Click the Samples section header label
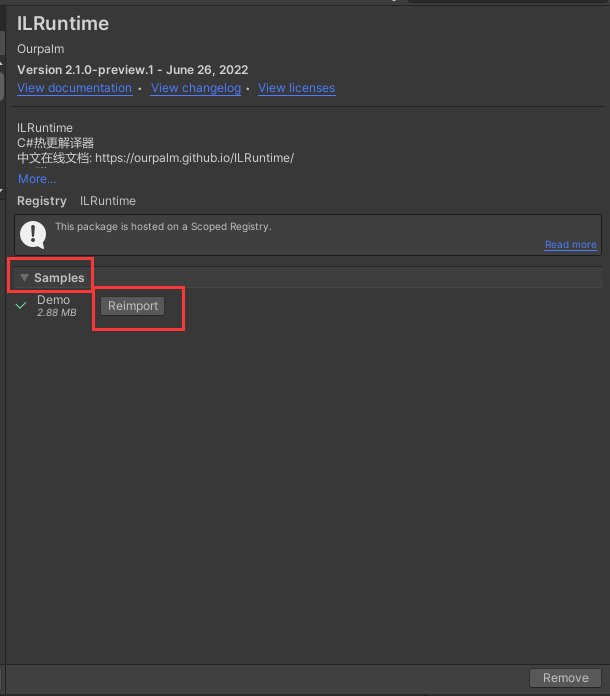The height and width of the screenshot is (696, 610). [x=59, y=278]
